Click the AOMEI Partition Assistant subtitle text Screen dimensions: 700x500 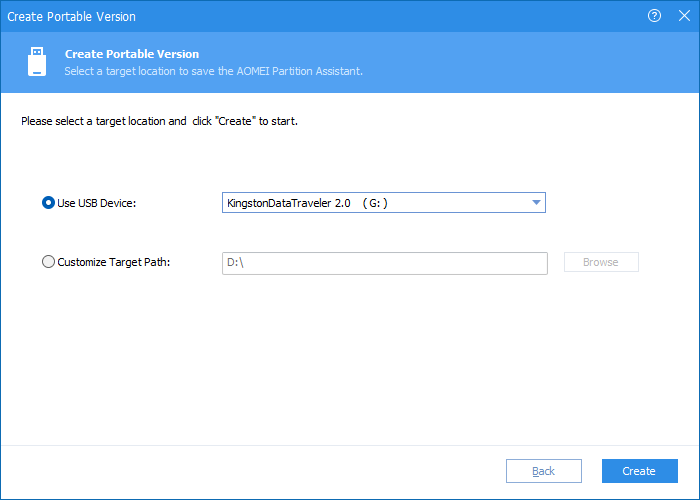213,71
